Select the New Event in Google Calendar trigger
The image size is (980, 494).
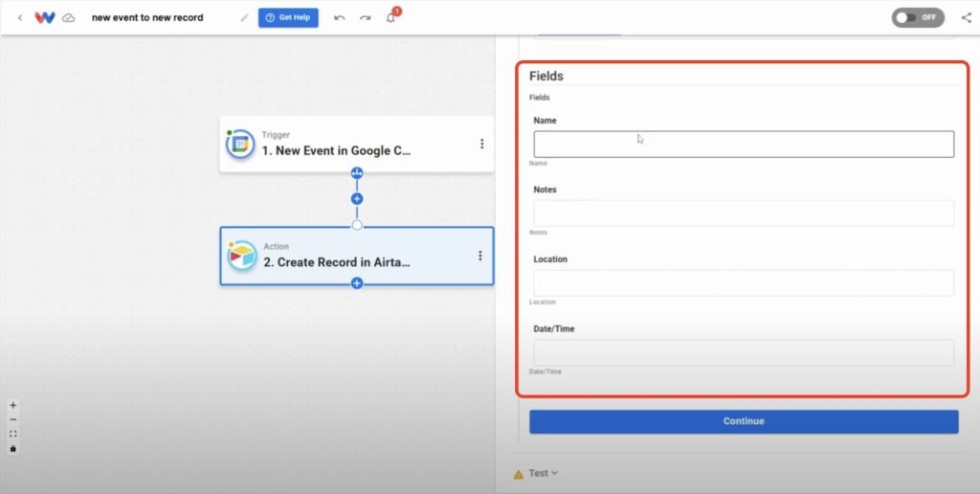(x=356, y=144)
